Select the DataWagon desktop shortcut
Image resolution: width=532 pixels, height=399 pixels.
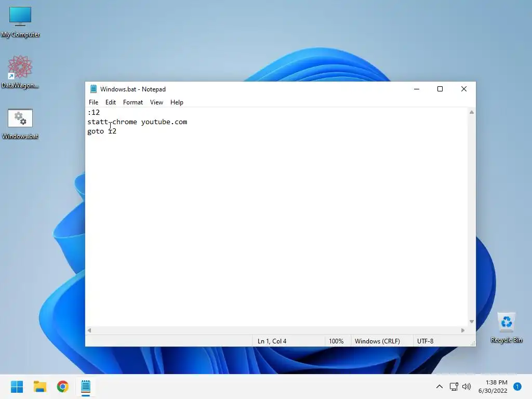coord(20,72)
